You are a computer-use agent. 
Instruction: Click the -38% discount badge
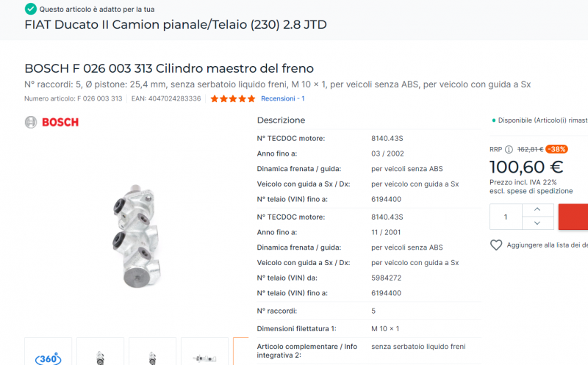point(556,149)
